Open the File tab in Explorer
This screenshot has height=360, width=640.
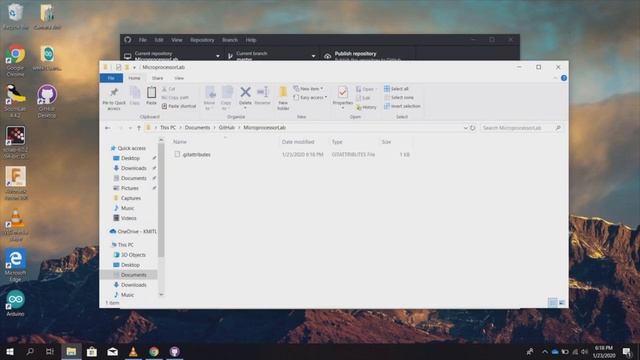111,78
